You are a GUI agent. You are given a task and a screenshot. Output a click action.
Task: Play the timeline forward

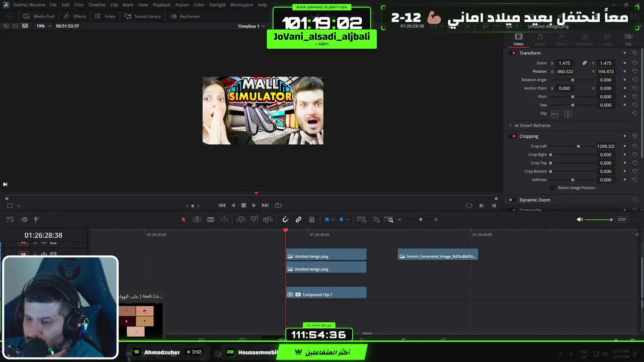pos(254,205)
